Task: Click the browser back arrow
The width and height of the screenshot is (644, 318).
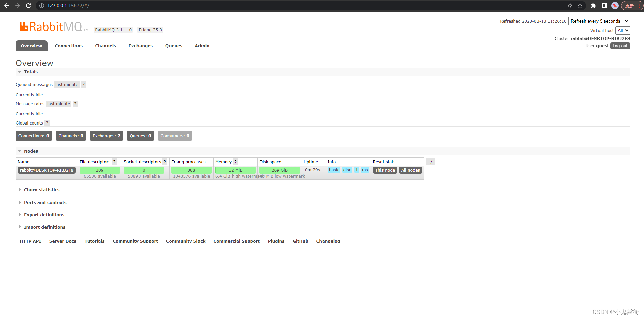Action: pos(6,6)
